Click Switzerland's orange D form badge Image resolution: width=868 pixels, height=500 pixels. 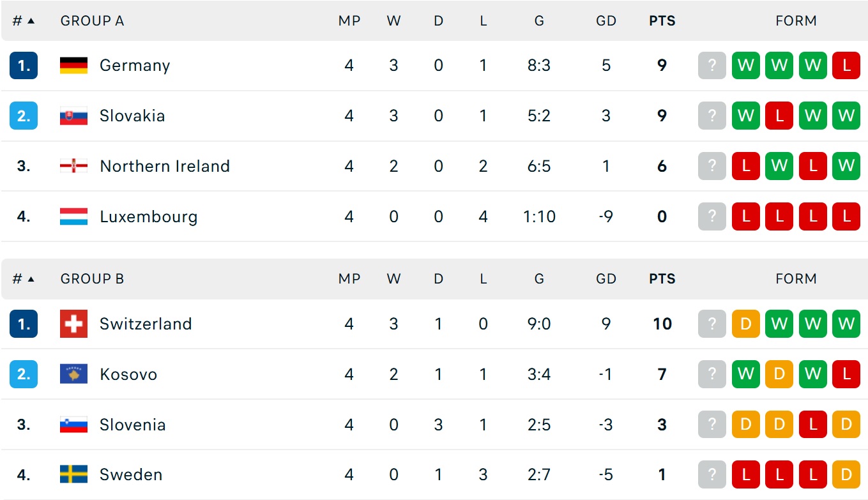[746, 324]
